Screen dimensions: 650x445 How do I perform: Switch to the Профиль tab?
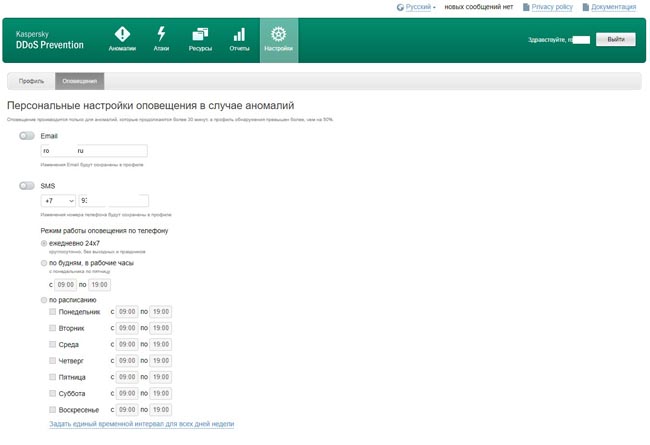coord(31,81)
